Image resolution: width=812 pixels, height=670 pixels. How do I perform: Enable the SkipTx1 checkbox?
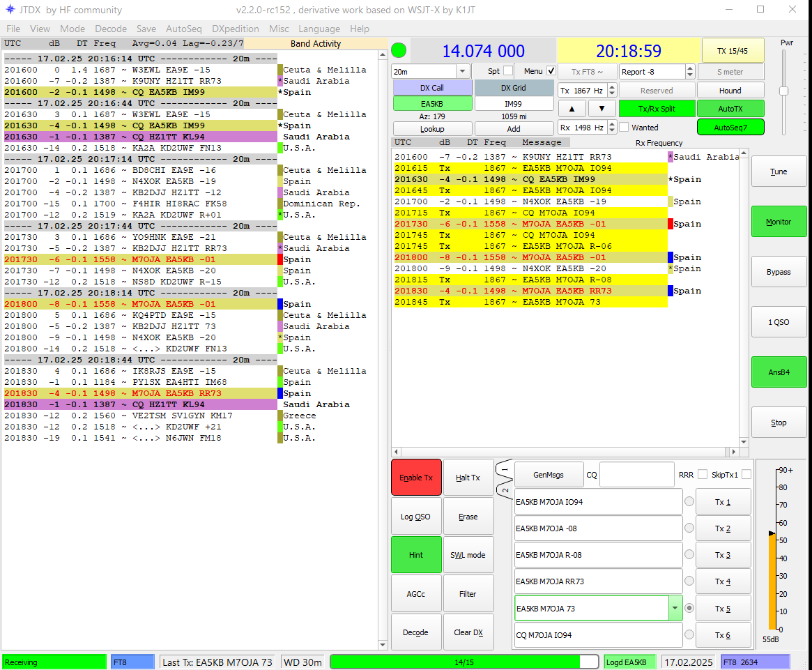click(746, 473)
